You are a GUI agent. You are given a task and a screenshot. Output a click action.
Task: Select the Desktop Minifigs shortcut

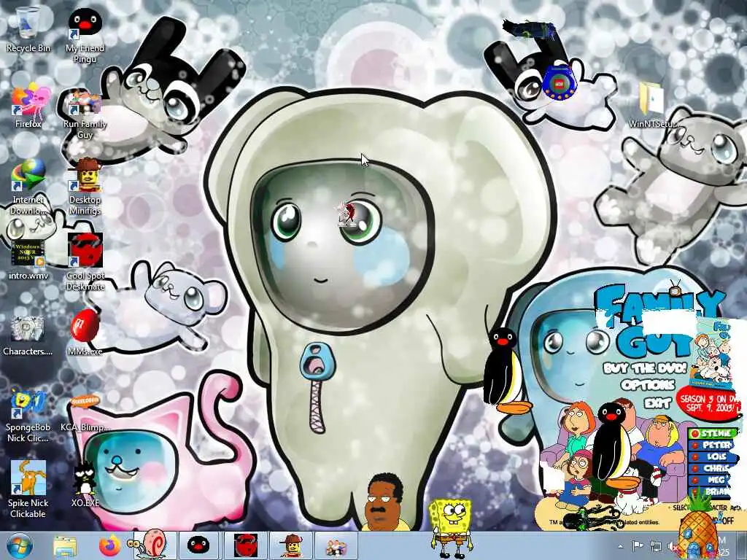pyautogui.click(x=85, y=186)
